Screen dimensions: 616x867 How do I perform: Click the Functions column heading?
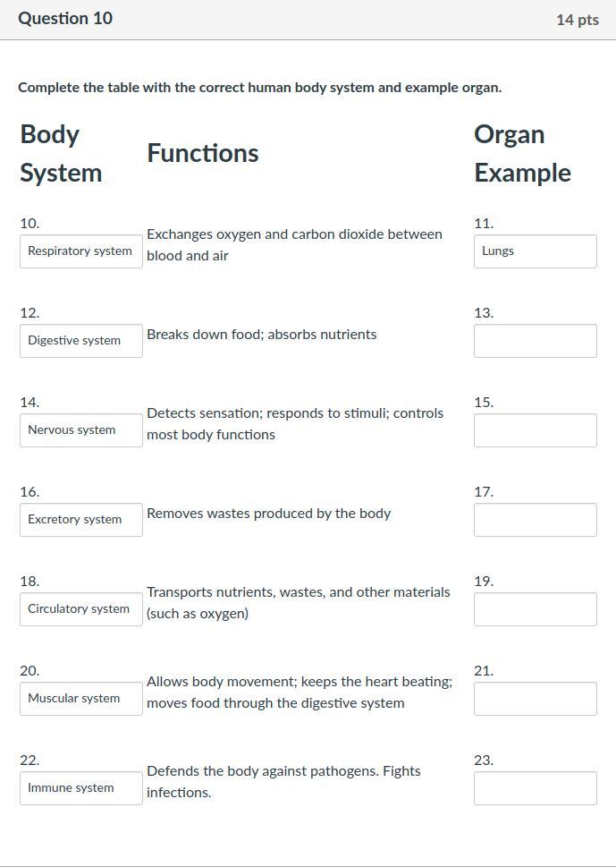(203, 153)
